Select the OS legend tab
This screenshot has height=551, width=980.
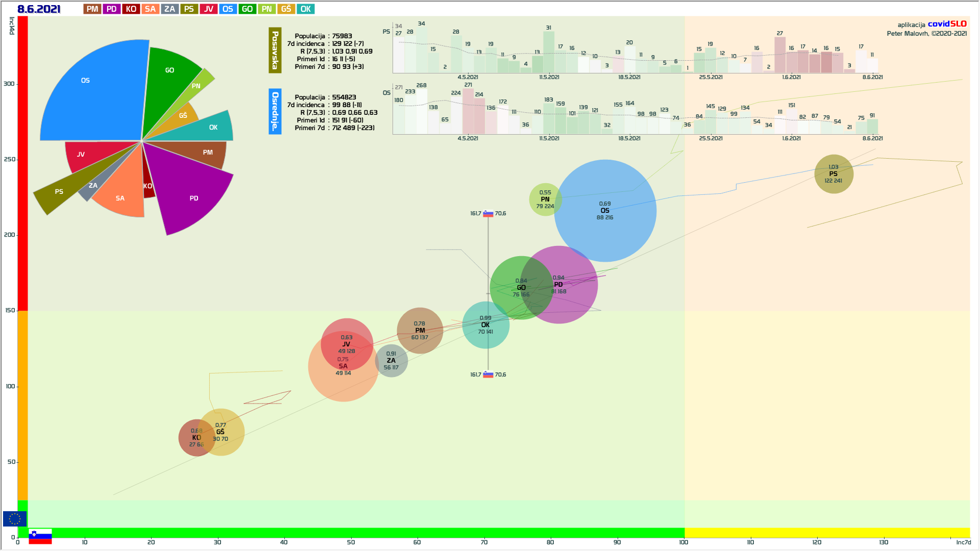228,9
